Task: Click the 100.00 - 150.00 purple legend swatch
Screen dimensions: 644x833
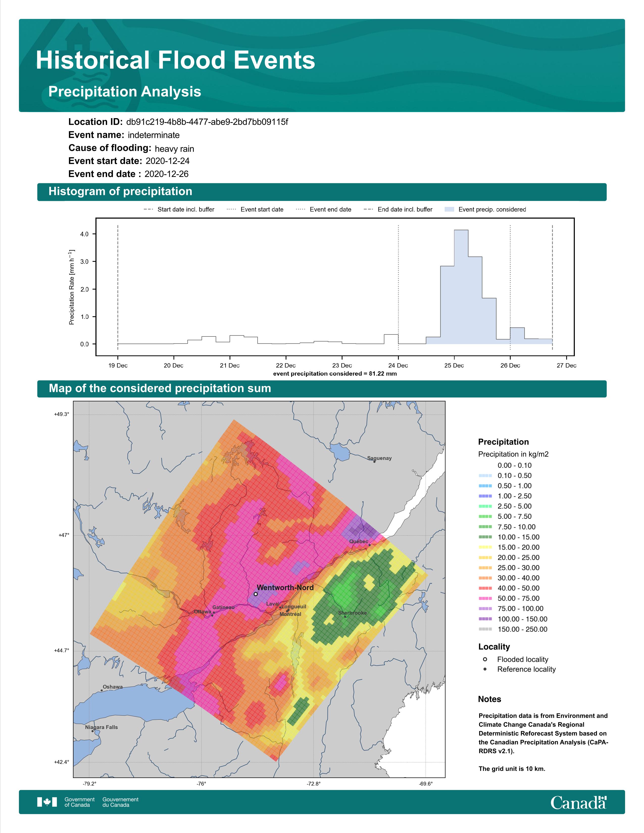Action: (x=485, y=619)
